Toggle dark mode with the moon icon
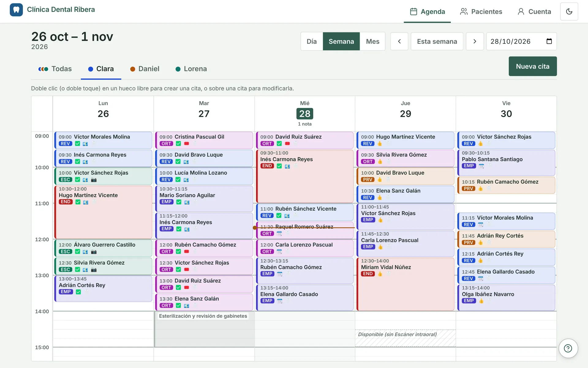The height and width of the screenshot is (368, 588). pyautogui.click(x=569, y=11)
